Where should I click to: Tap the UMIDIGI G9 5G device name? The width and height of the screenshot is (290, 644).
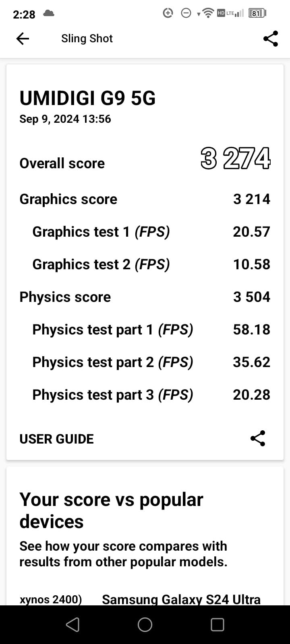tap(87, 98)
